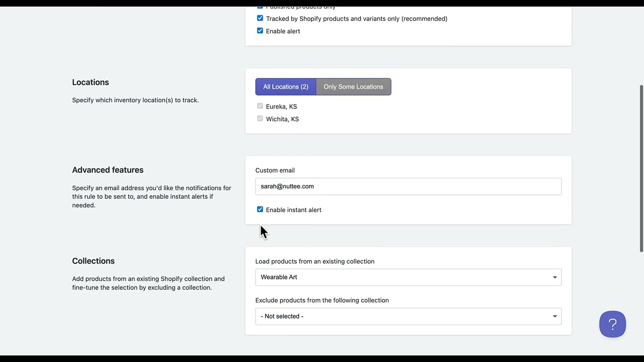Click the Enable instant alert label

click(x=293, y=210)
